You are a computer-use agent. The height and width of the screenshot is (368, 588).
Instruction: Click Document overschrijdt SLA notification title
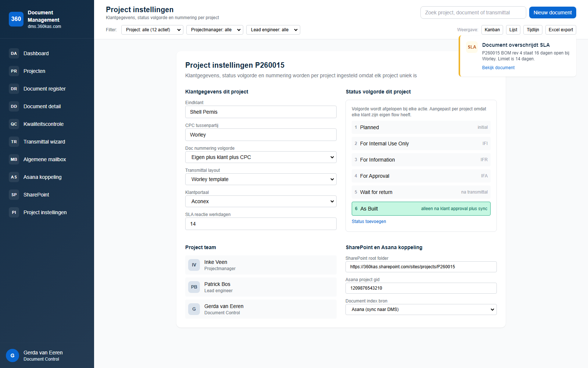click(x=516, y=45)
